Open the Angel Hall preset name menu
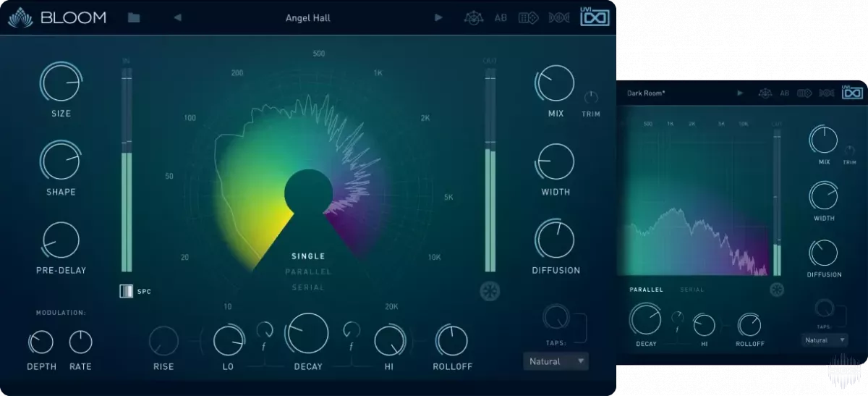868x396 pixels. tap(308, 18)
